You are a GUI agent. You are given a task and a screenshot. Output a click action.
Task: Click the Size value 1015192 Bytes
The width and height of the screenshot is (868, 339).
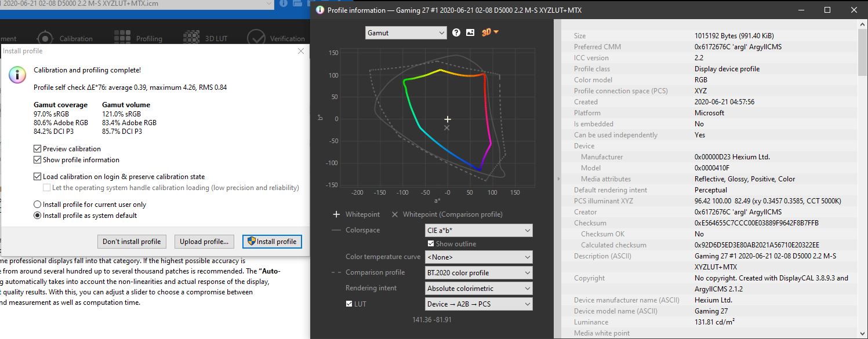(x=734, y=36)
